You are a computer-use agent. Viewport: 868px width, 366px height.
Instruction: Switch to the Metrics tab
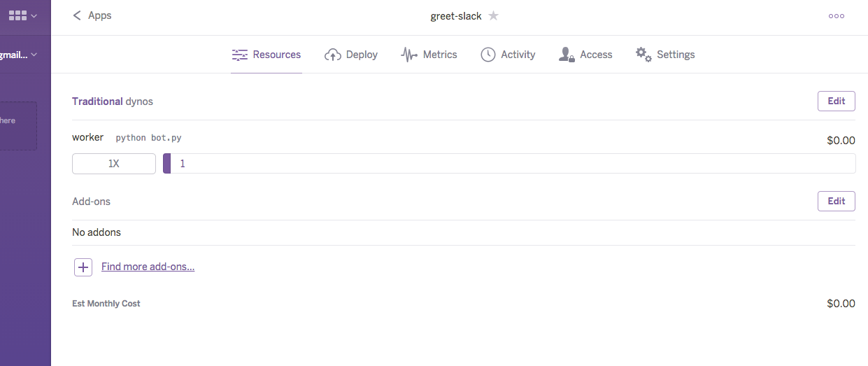[x=429, y=55]
